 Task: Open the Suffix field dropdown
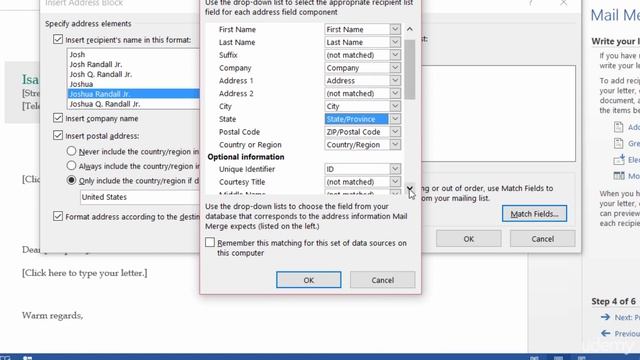(x=395, y=55)
